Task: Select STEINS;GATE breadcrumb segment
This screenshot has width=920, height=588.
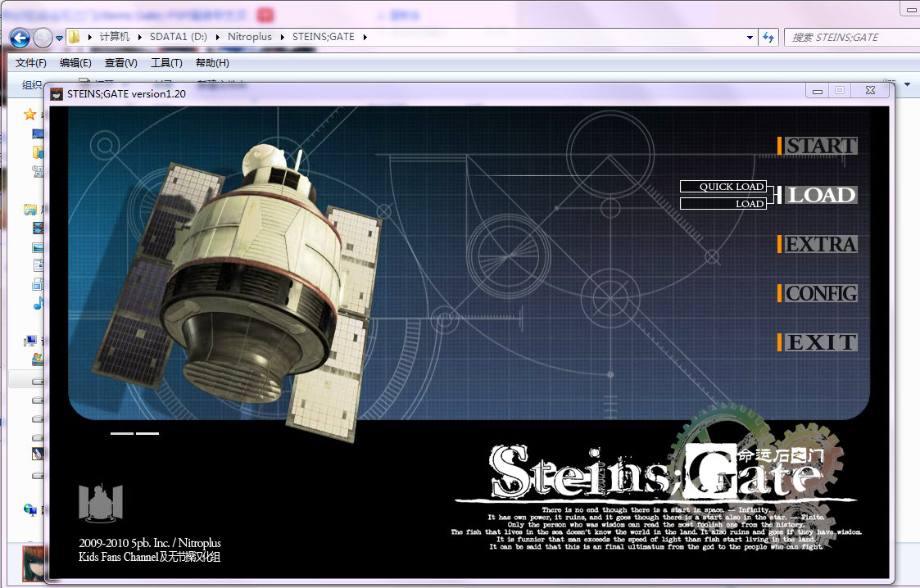Action: tap(324, 36)
